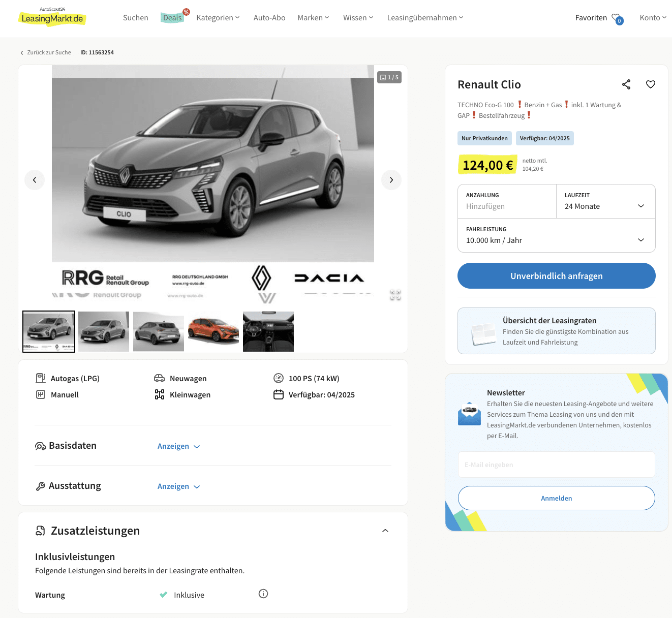Open the Wissen menu
The width and height of the screenshot is (672, 618).
pyautogui.click(x=358, y=18)
